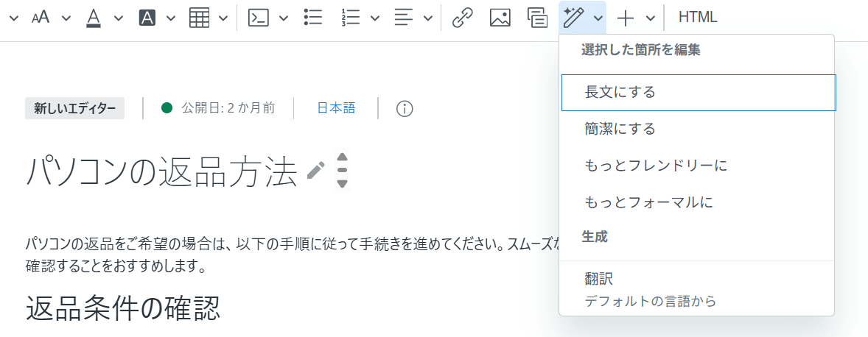Viewport: 868px width, 337px height.
Task: Click the bulleted list icon
Action: click(x=313, y=18)
